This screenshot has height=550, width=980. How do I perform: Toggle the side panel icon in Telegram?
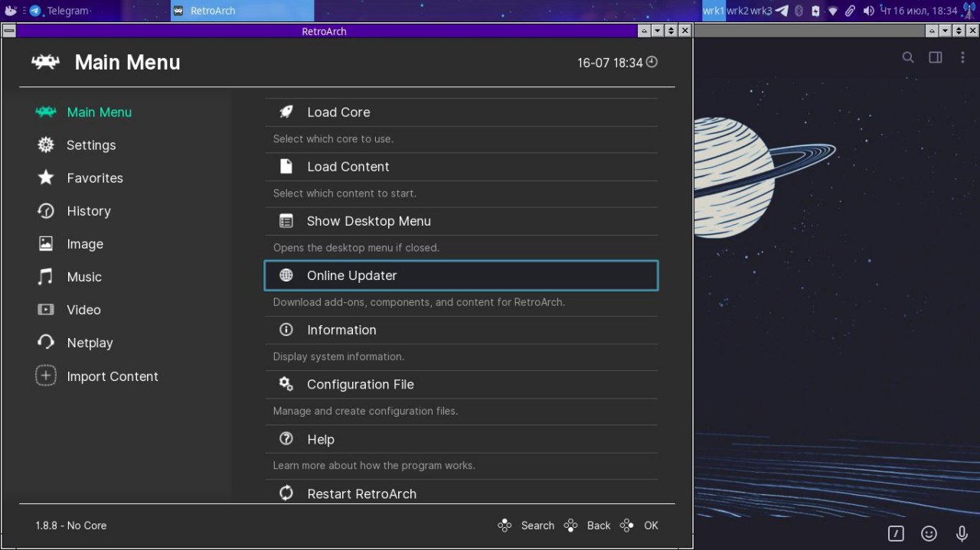pyautogui.click(x=936, y=57)
